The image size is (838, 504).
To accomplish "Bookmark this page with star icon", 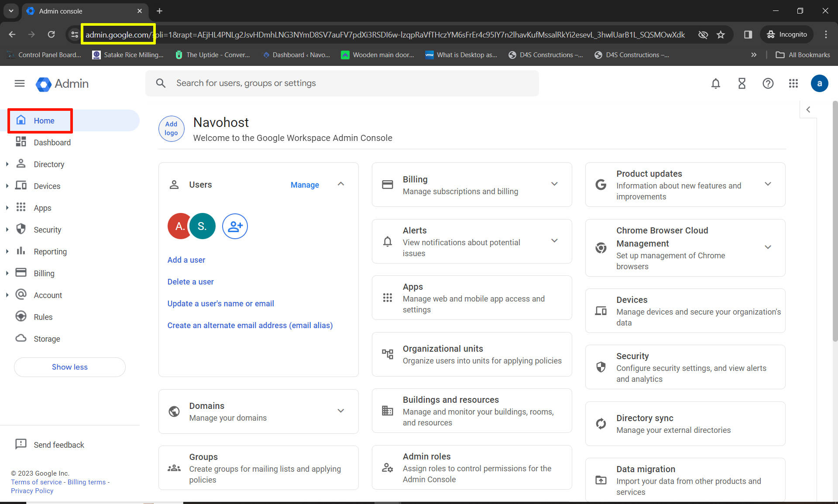I will [721, 34].
